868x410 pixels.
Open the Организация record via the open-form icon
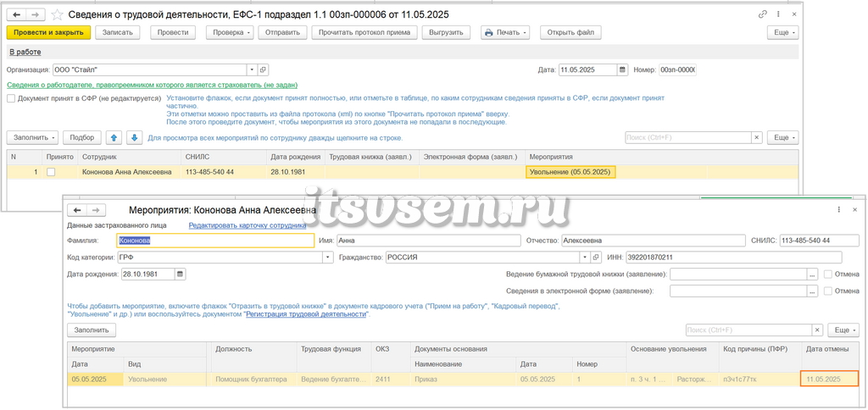coord(263,70)
